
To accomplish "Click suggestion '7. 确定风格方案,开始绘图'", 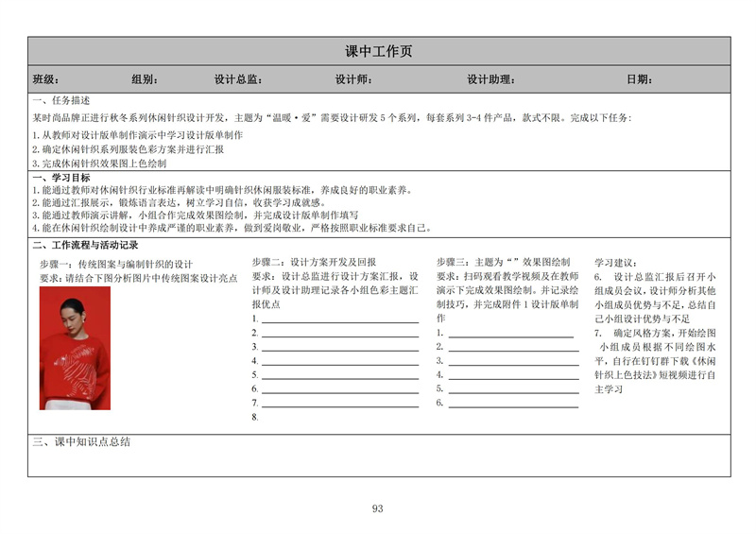I will point(655,334).
